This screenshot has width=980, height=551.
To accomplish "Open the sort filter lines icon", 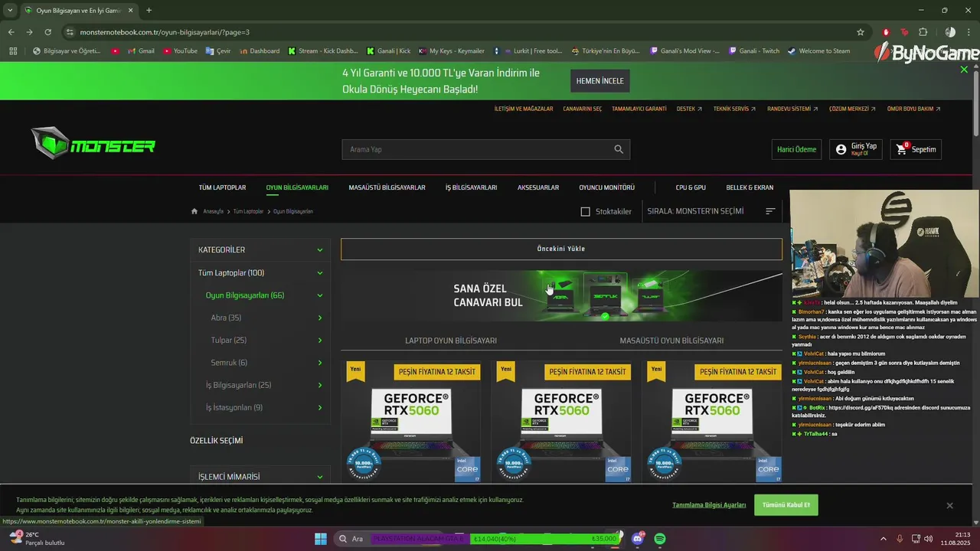I will tap(770, 211).
